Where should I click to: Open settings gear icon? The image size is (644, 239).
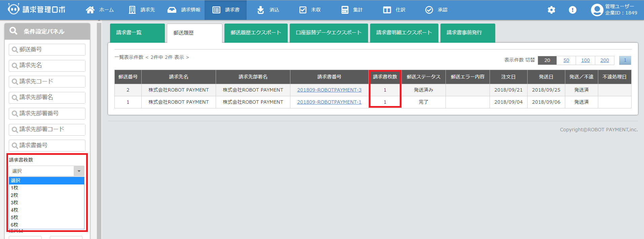click(551, 10)
